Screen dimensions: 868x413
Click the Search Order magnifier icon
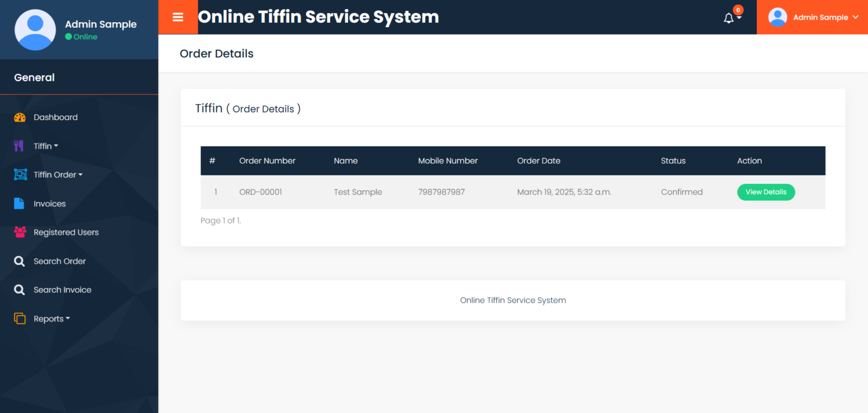pos(19,261)
